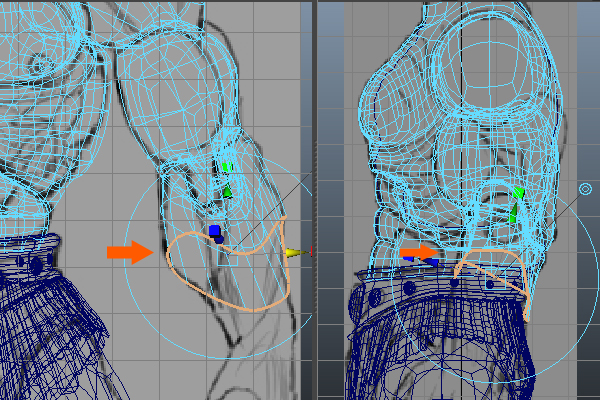
Task: Click the concentric circle icon in right view
Action: tap(585, 188)
